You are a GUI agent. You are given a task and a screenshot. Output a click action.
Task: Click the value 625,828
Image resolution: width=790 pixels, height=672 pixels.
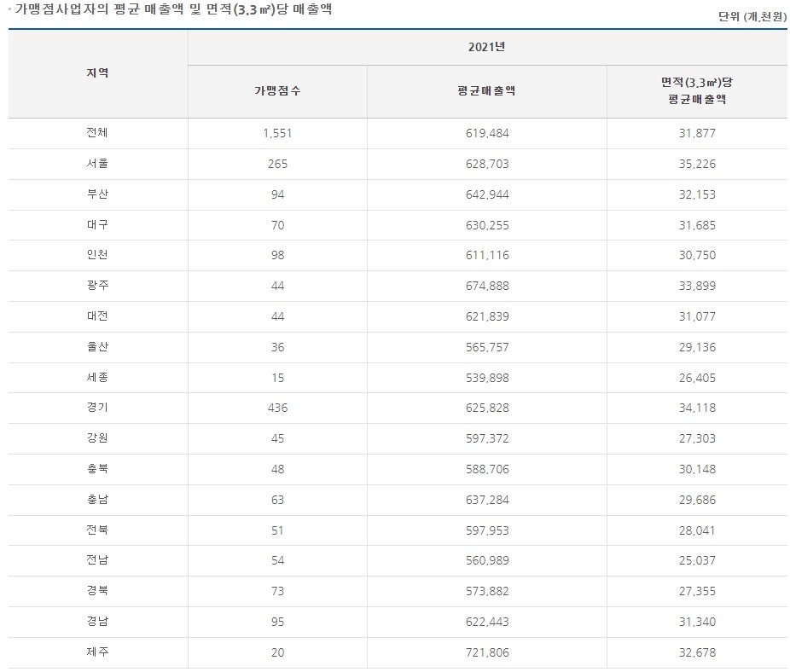coord(487,408)
